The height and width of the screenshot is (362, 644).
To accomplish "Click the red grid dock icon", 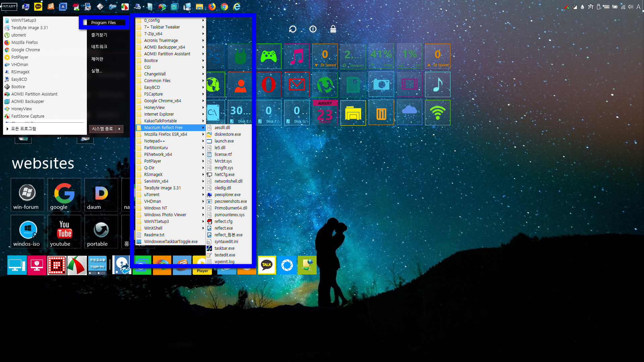I will [x=57, y=265].
